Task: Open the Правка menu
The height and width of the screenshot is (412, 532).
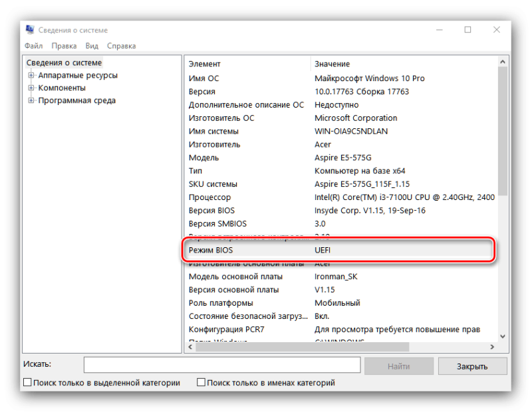Action: [64, 46]
